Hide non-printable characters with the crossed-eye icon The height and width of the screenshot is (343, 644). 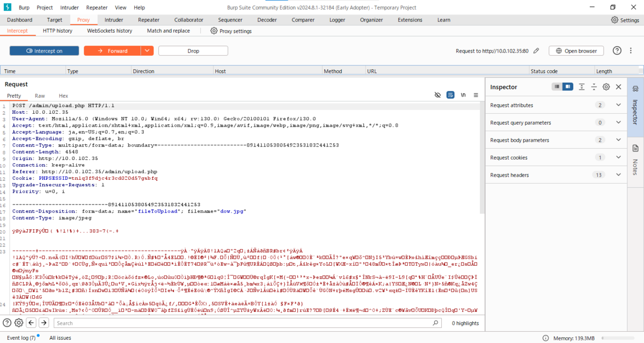click(437, 95)
